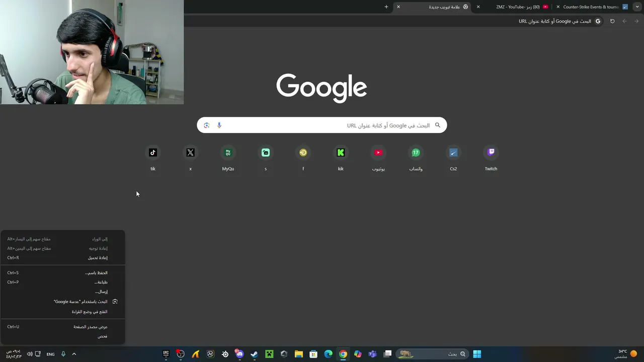Choose إعادة تحميل from the context menu
The image size is (644, 362).
[x=62, y=258]
